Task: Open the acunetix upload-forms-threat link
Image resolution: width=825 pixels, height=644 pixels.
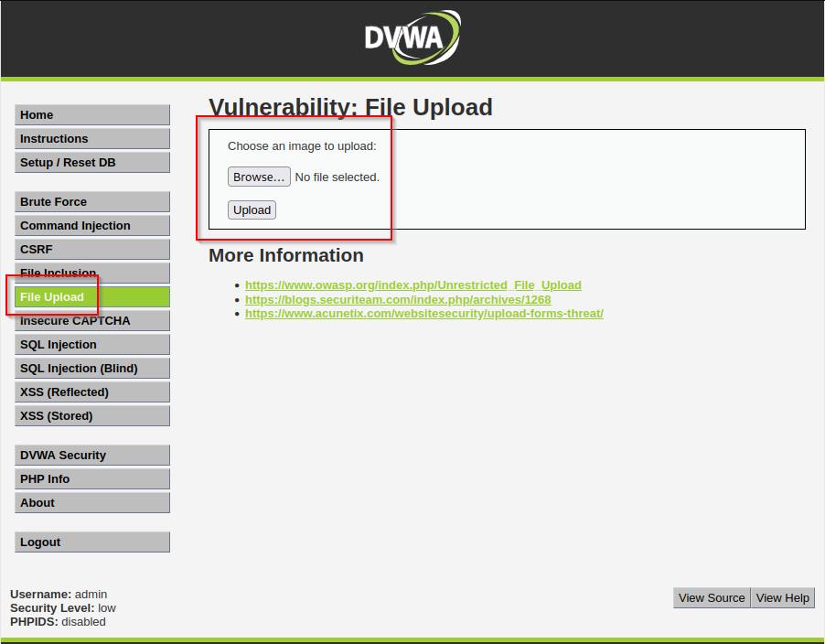Action: point(424,314)
